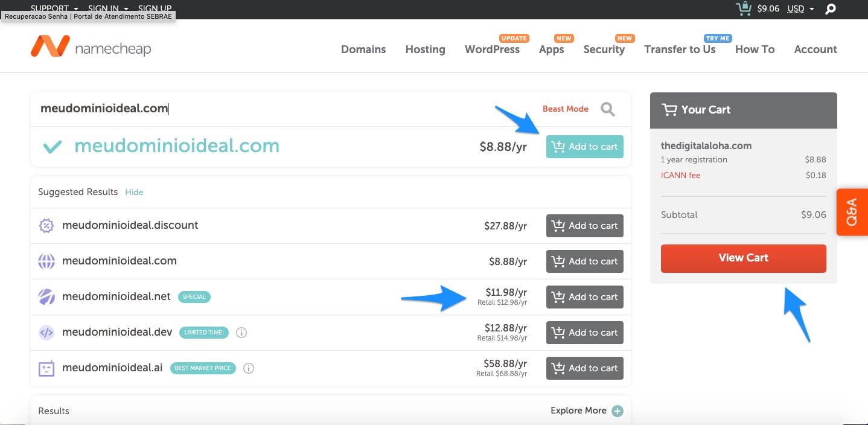Viewport: 868px width, 425px height.
Task: Open the Apps menu
Action: [x=552, y=50]
